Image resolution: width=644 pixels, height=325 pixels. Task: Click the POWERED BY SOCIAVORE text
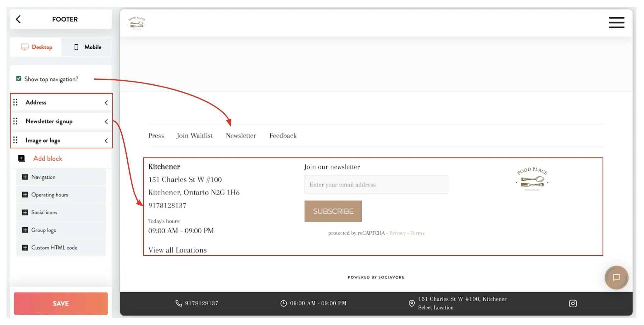pyautogui.click(x=376, y=277)
